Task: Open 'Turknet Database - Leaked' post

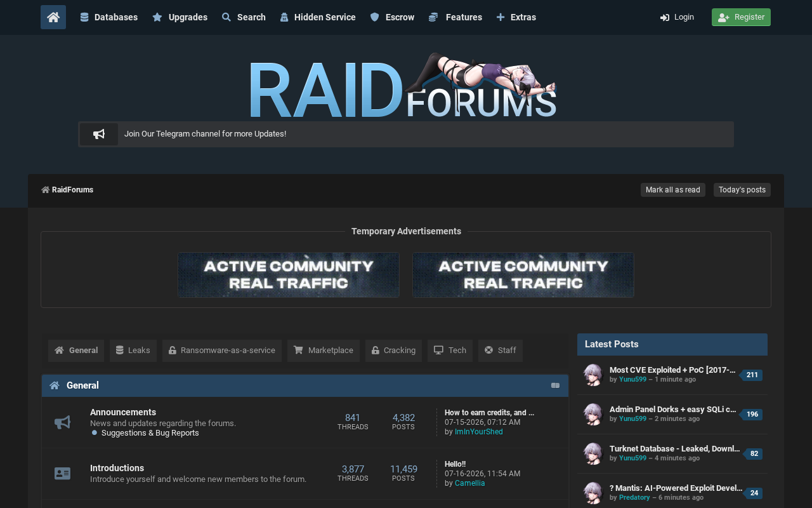Action: click(674, 449)
